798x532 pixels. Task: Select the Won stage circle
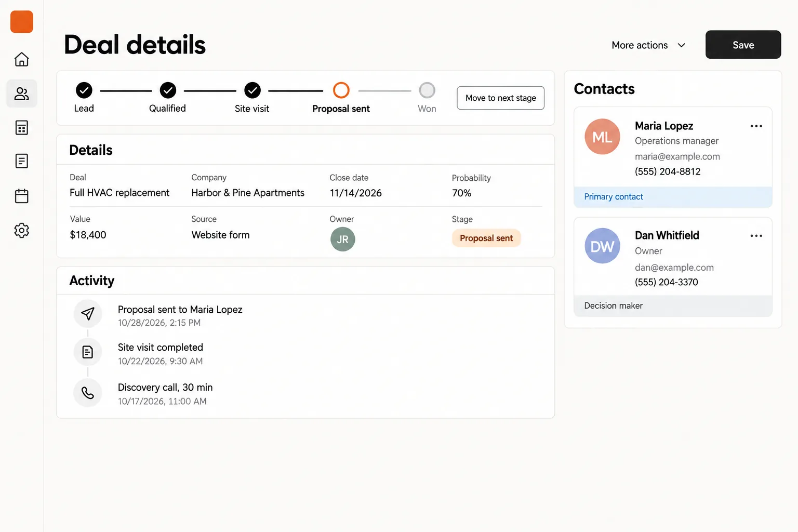[x=427, y=90]
